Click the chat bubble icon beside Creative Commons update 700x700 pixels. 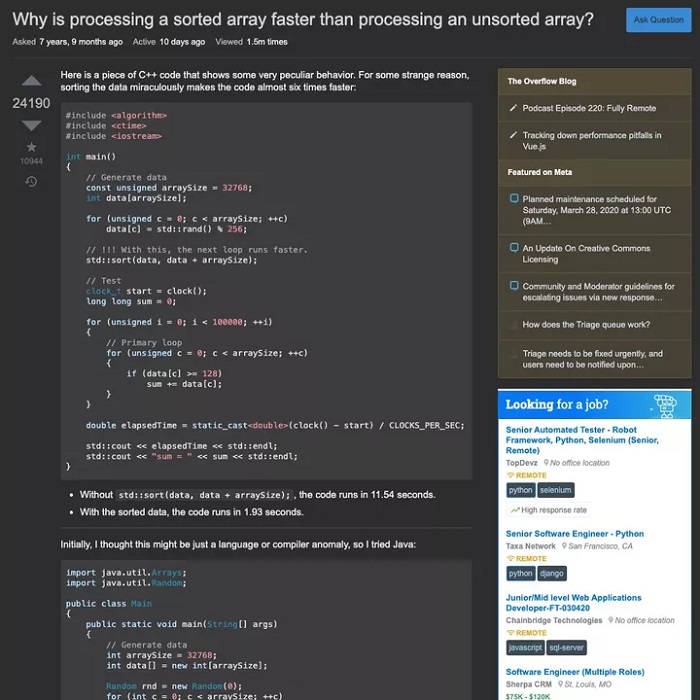pos(513,248)
